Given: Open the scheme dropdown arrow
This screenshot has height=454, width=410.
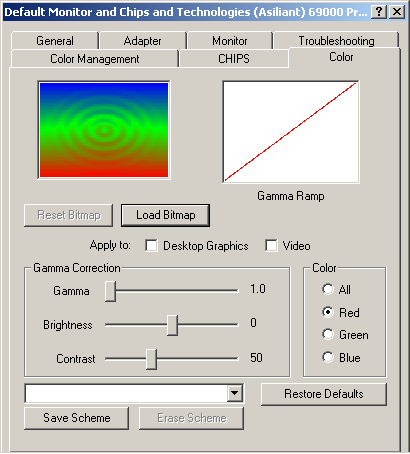Looking at the screenshot, I should click(x=235, y=393).
